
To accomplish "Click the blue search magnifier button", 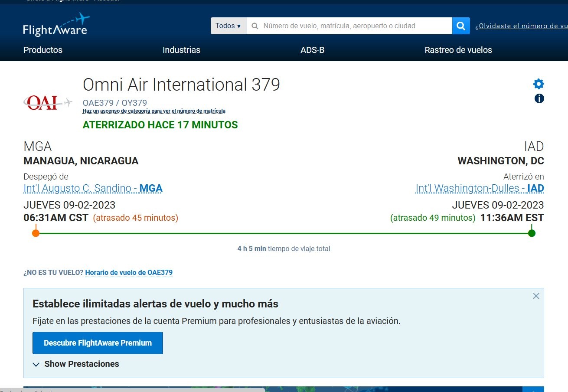I will tap(461, 26).
